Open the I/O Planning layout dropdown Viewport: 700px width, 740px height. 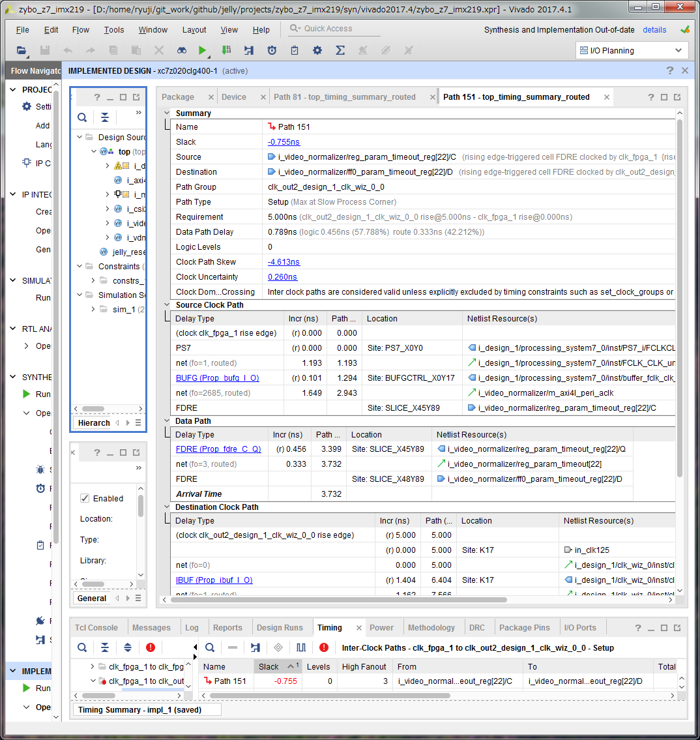(x=632, y=50)
